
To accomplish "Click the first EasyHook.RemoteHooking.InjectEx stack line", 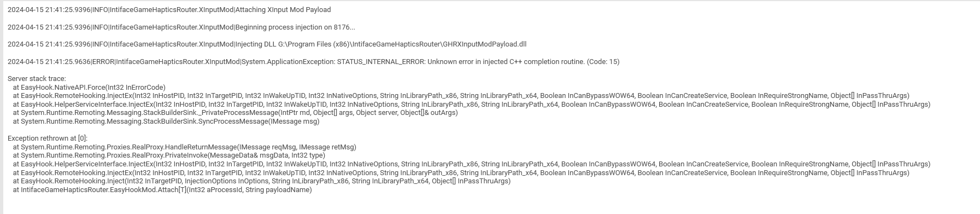I will pyautogui.click(x=461, y=96).
